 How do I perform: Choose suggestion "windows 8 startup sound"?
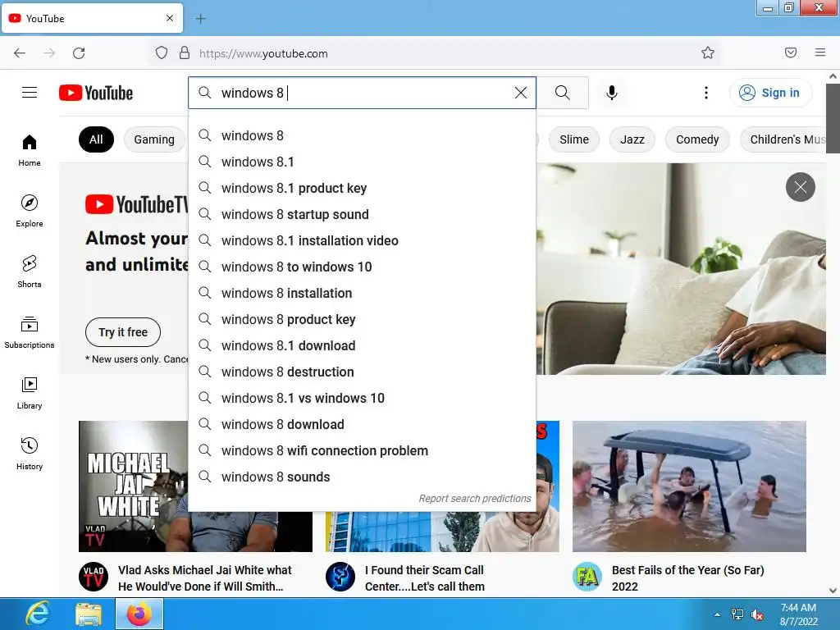362,214
